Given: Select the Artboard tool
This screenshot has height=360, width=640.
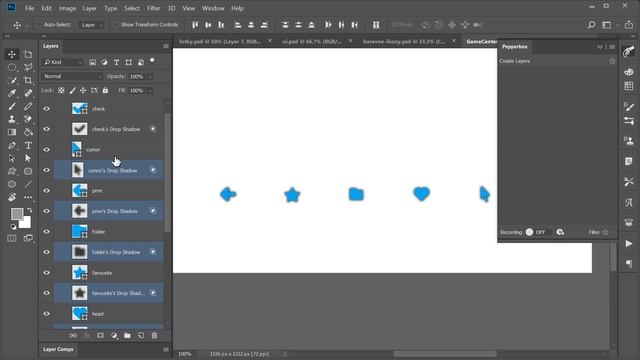Looking at the screenshot, I should 28,54.
